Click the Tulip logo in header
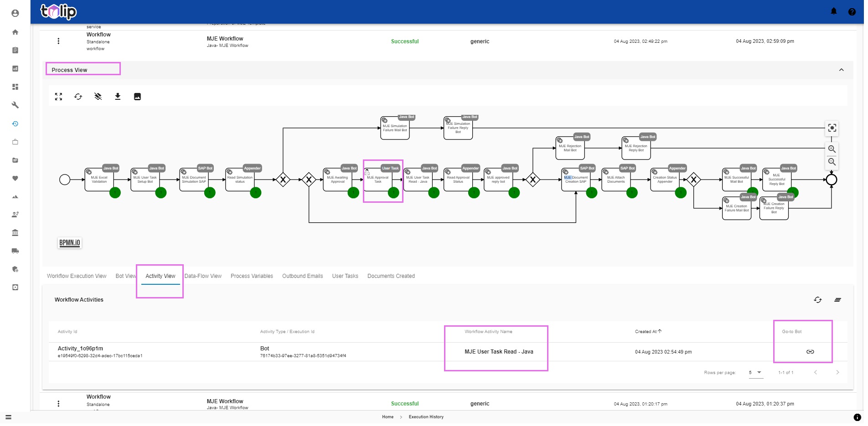 (x=58, y=11)
